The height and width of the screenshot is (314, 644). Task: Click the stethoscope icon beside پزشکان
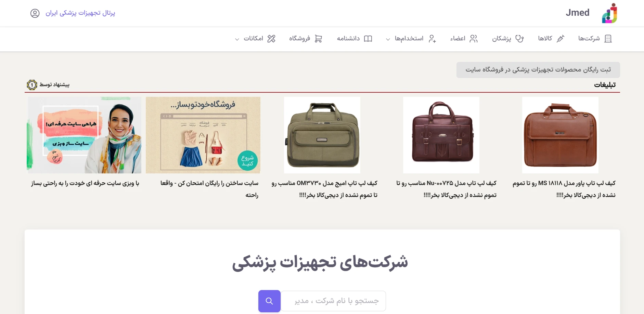click(x=519, y=38)
